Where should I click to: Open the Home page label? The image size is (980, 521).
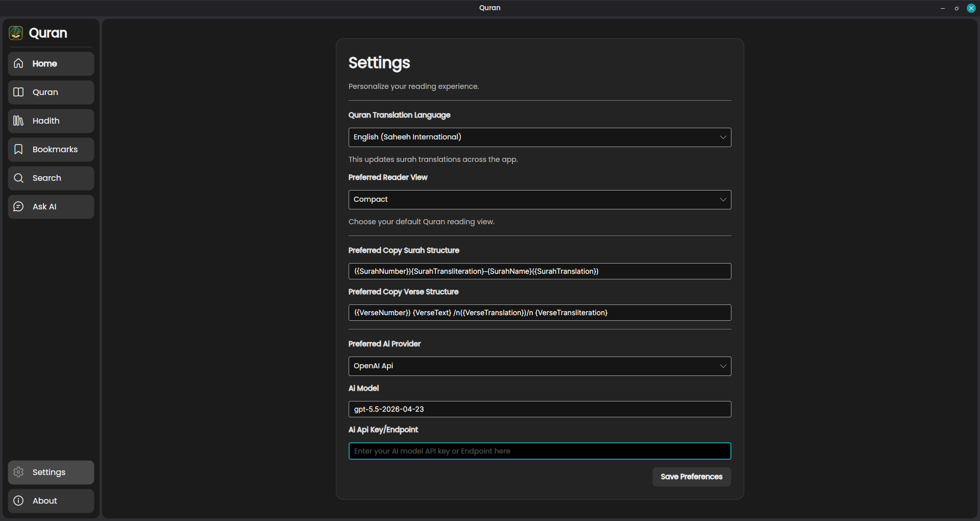(x=45, y=64)
